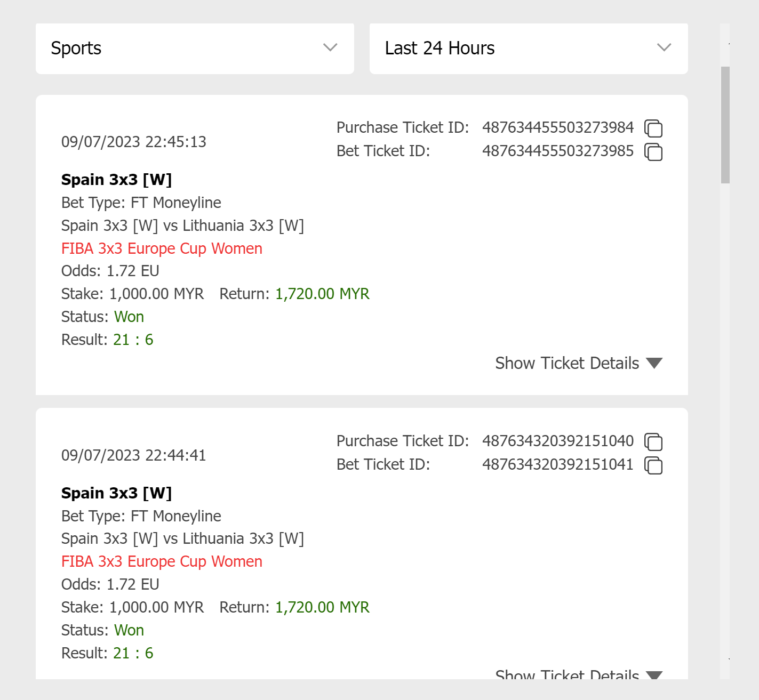Viewport: 759px width, 700px height.
Task: Open FIBA 3x3 Europe Cup Women link, first ticket
Action: [x=162, y=248]
